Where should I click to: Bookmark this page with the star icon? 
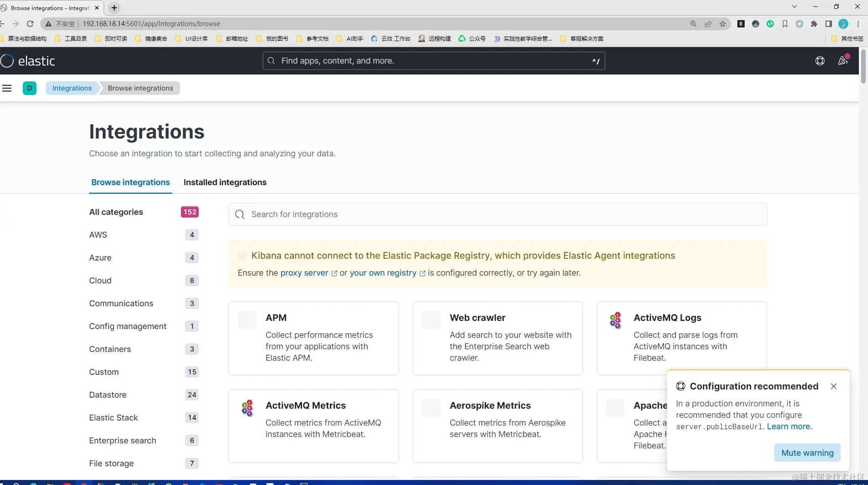723,24
